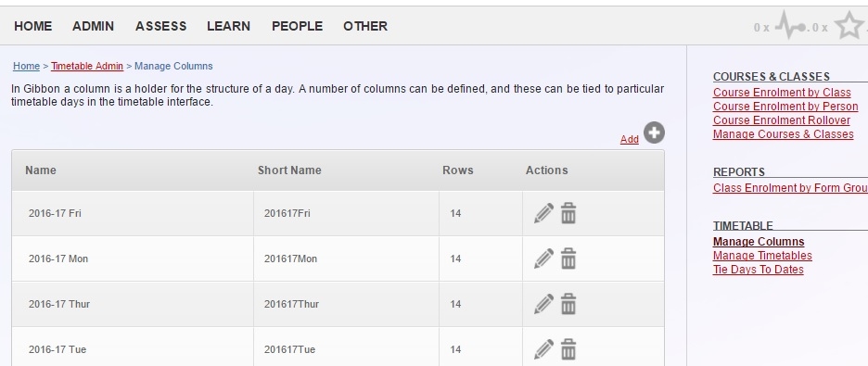Edit the 2016-17 Mon column
This screenshot has width=868, height=366.
(543, 259)
